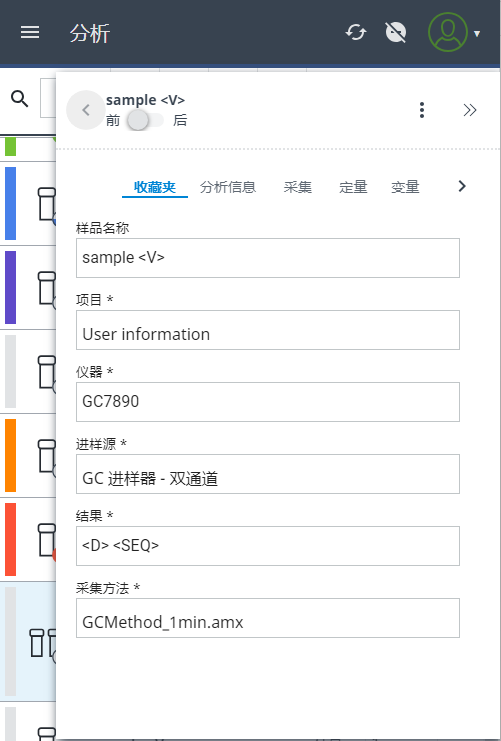Click the search magnifier icon
The height and width of the screenshot is (741, 501).
[19, 99]
